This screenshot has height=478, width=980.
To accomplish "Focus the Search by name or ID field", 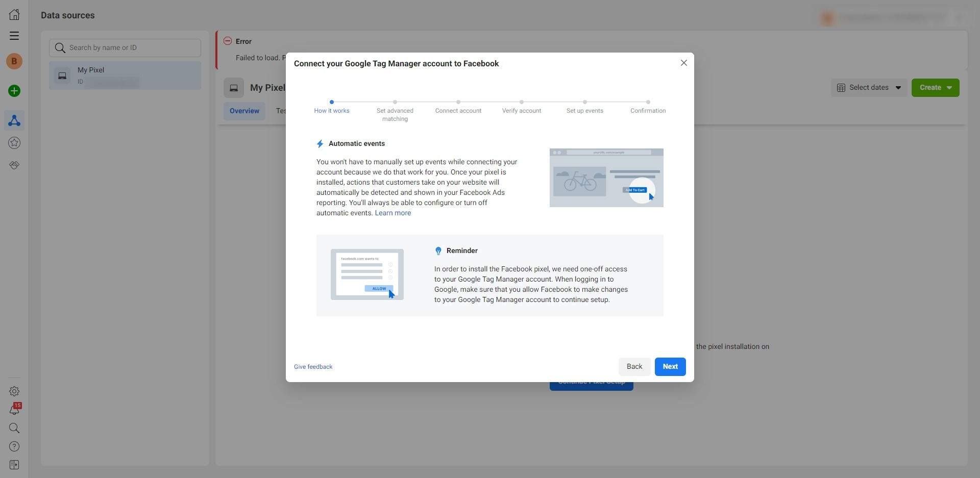I will click(125, 48).
